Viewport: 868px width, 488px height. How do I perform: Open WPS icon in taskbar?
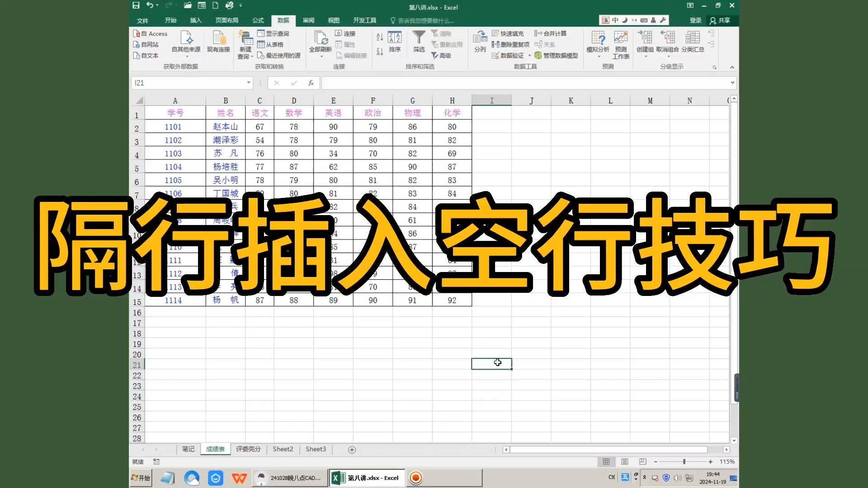239,478
